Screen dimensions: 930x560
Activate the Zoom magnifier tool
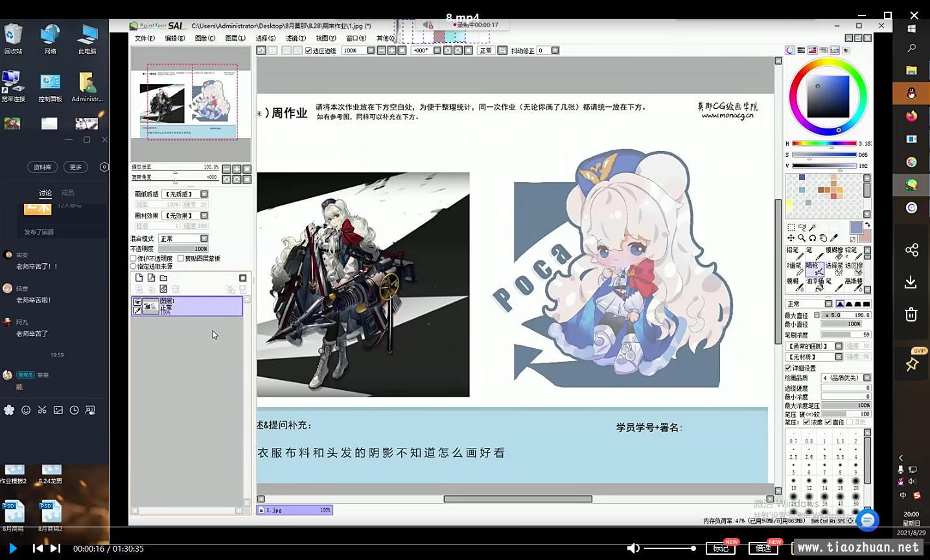tap(802, 238)
